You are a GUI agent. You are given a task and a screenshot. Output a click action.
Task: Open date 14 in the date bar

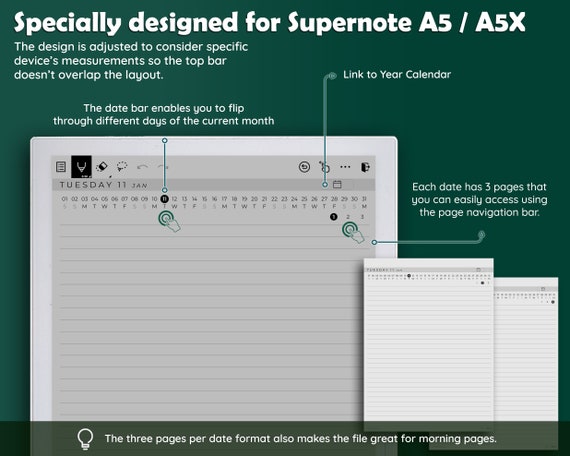(194, 199)
